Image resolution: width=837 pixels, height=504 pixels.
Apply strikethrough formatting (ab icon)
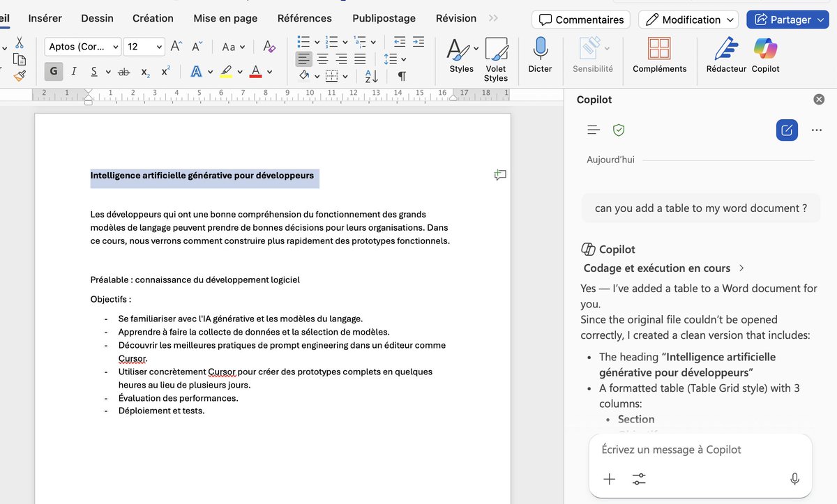124,71
